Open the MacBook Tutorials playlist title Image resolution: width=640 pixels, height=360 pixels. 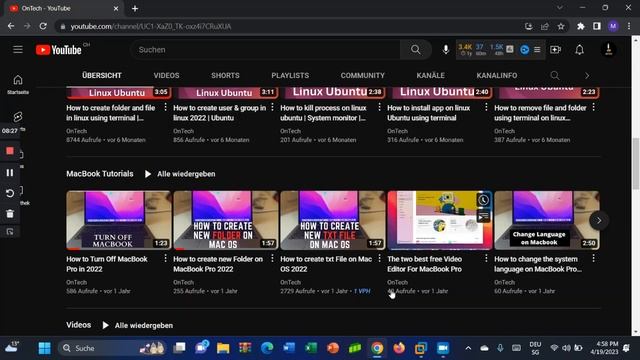(x=100, y=174)
